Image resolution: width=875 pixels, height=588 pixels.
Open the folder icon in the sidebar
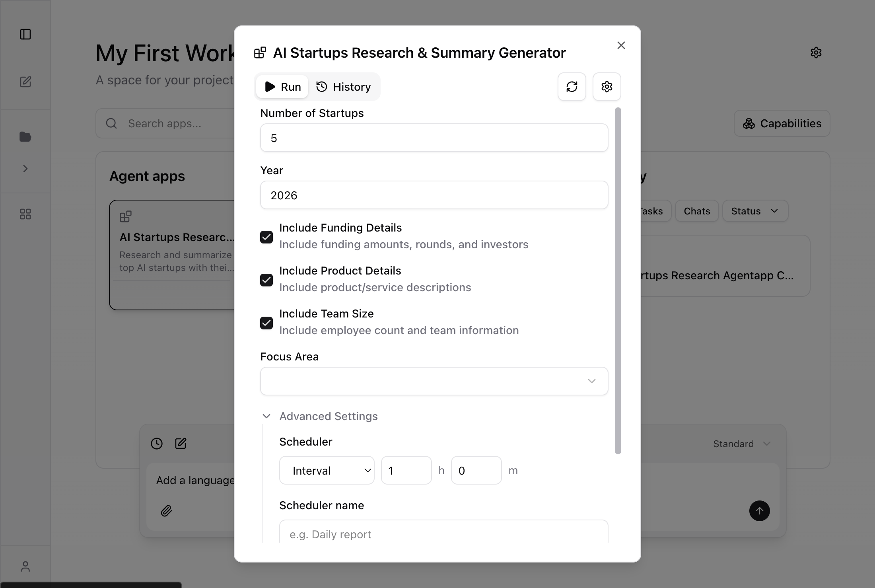click(25, 136)
